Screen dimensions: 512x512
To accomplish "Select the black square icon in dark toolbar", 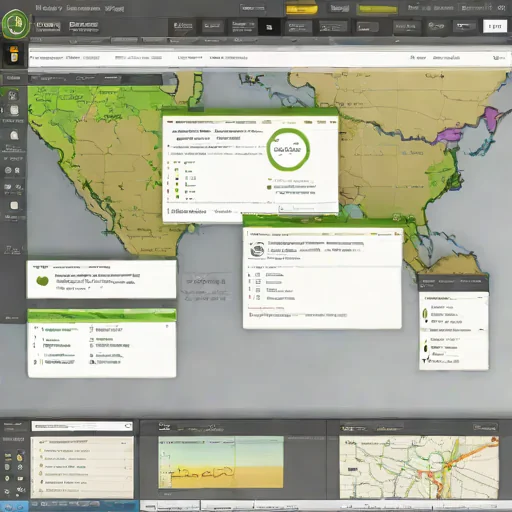I will [269, 27].
